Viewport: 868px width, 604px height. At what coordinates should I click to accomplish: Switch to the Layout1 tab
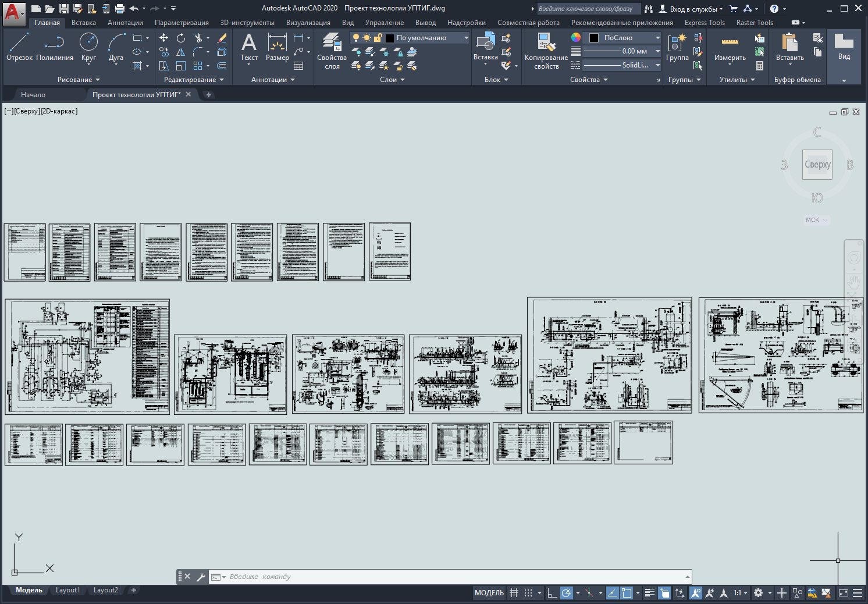tap(68, 590)
